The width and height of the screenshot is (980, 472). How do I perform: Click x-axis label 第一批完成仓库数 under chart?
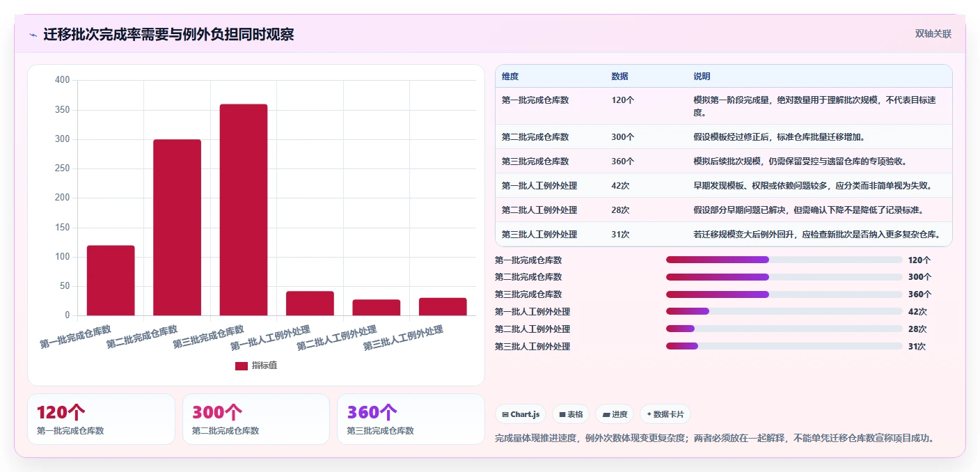[x=75, y=336]
